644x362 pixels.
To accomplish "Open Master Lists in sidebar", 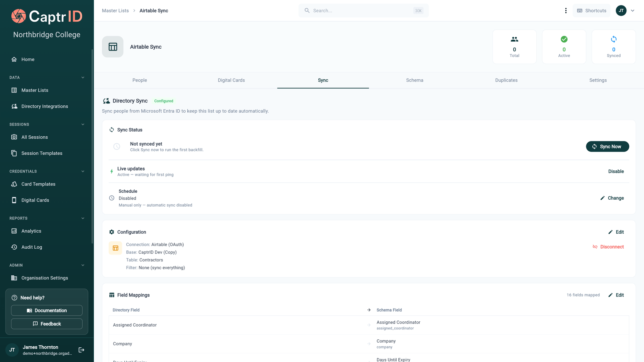I will point(35,90).
